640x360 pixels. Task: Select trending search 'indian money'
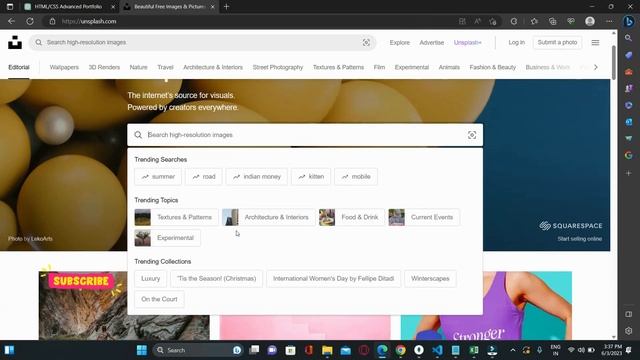(257, 177)
